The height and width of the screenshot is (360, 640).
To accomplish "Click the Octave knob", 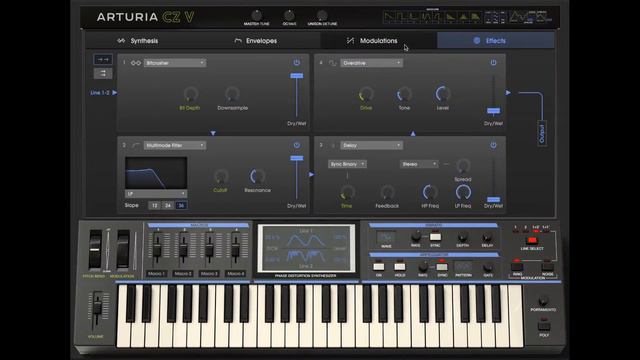I will click(289, 16).
